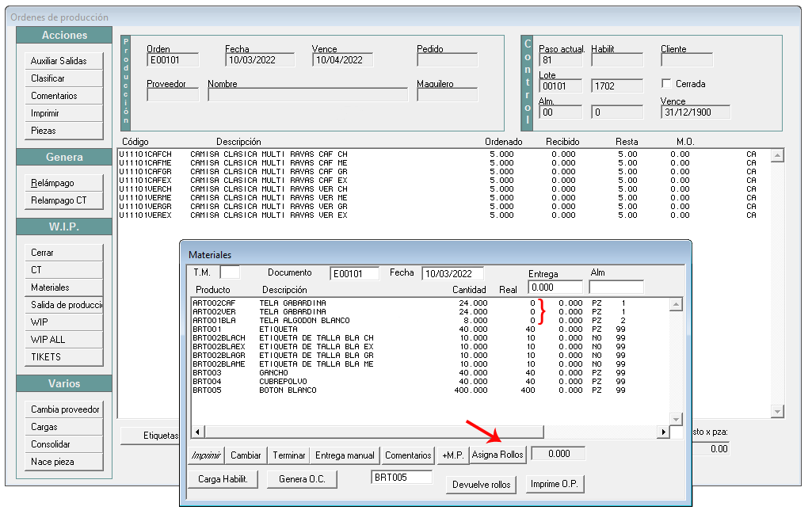Image resolution: width=812 pixels, height=514 pixels.
Task: Click right arrow of the materials horizontal scrollbar
Action: 663,432
